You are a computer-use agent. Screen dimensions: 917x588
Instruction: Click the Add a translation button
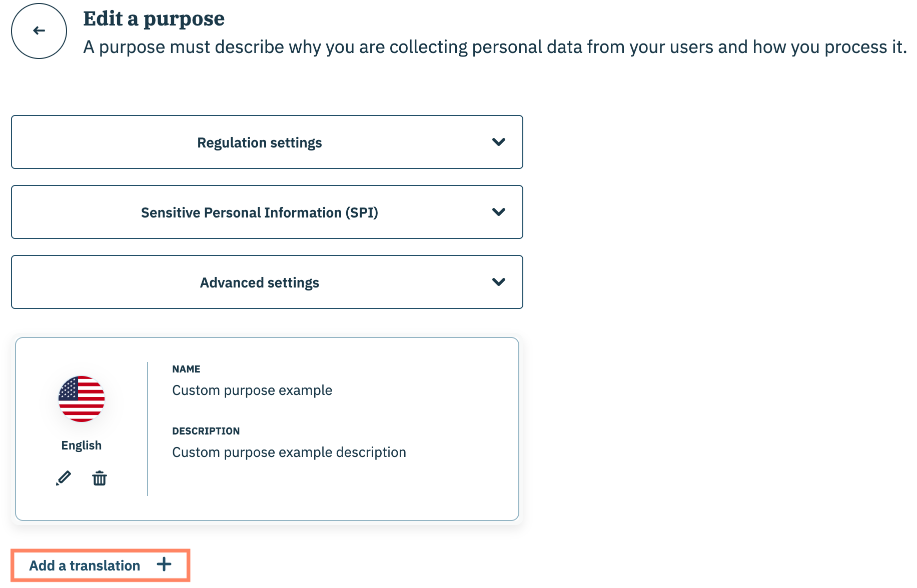tap(85, 565)
